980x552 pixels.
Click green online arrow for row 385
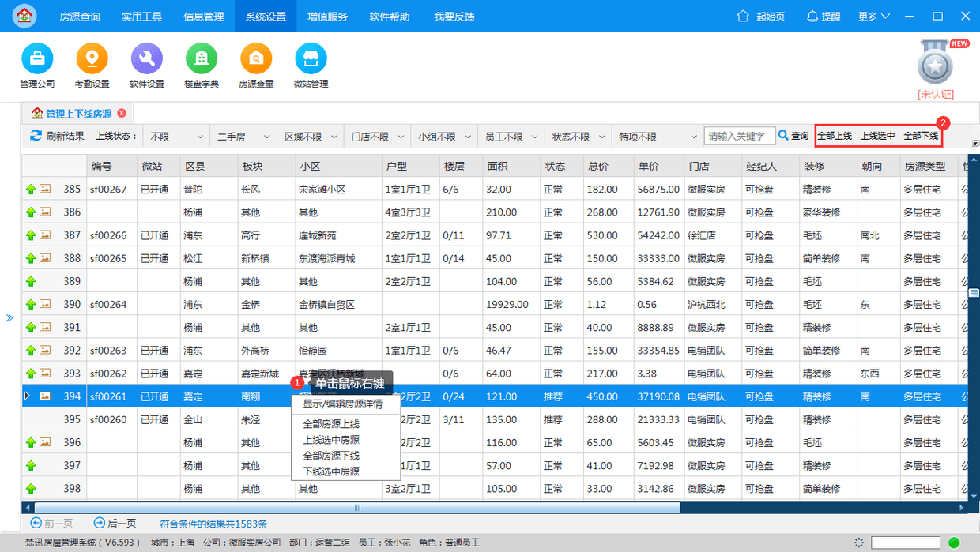(x=31, y=190)
